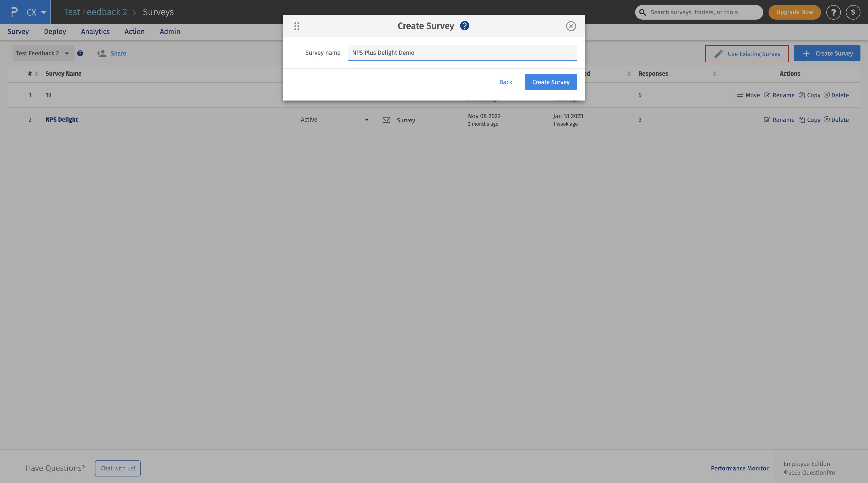This screenshot has width=868, height=483.
Task: Open the S profile avatar menu
Action: (x=853, y=12)
